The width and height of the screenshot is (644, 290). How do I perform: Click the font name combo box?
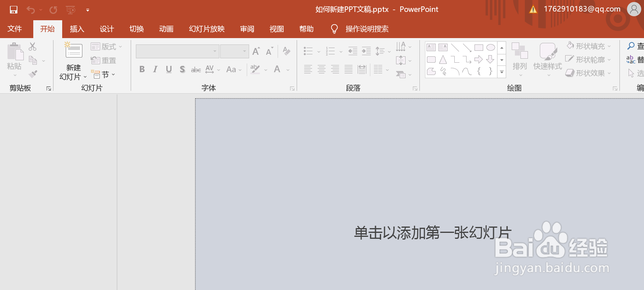[177, 51]
